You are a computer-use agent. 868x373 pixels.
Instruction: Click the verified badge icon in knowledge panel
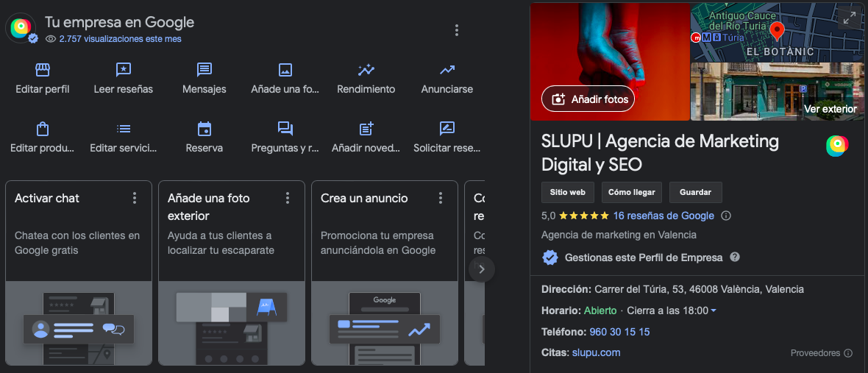pyautogui.click(x=549, y=258)
